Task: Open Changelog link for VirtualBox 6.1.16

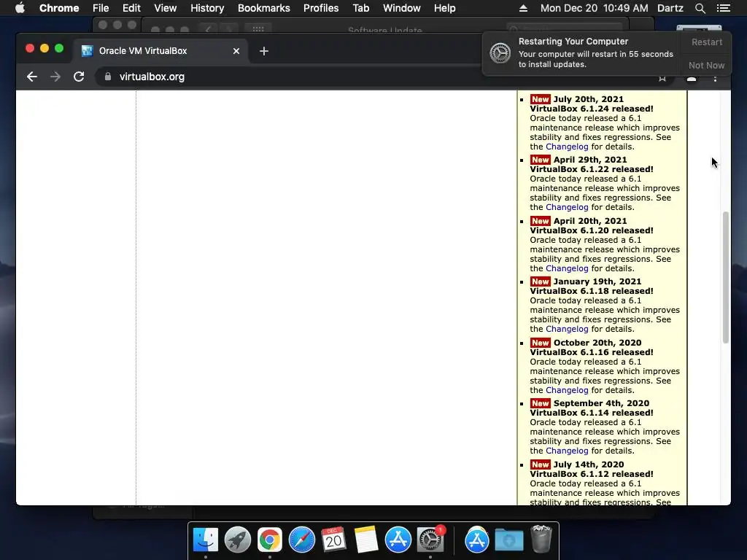Action: [x=567, y=390]
